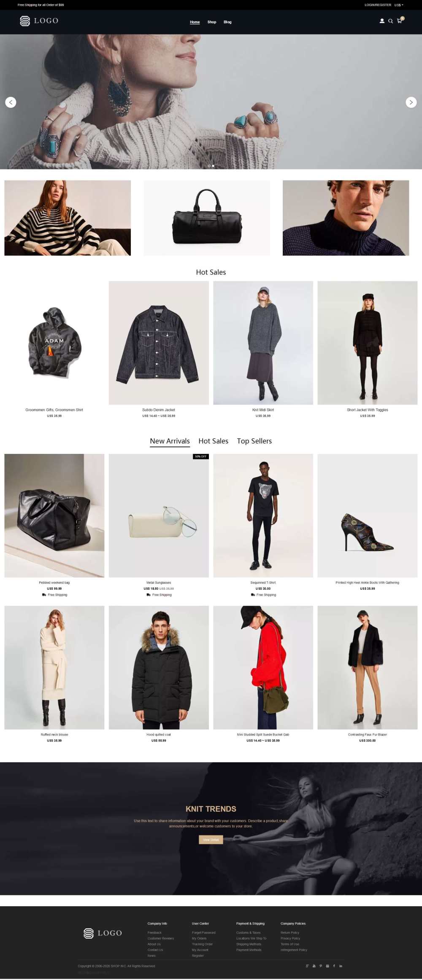Open the Pinterest footer icon
422x980 pixels.
coord(321,966)
